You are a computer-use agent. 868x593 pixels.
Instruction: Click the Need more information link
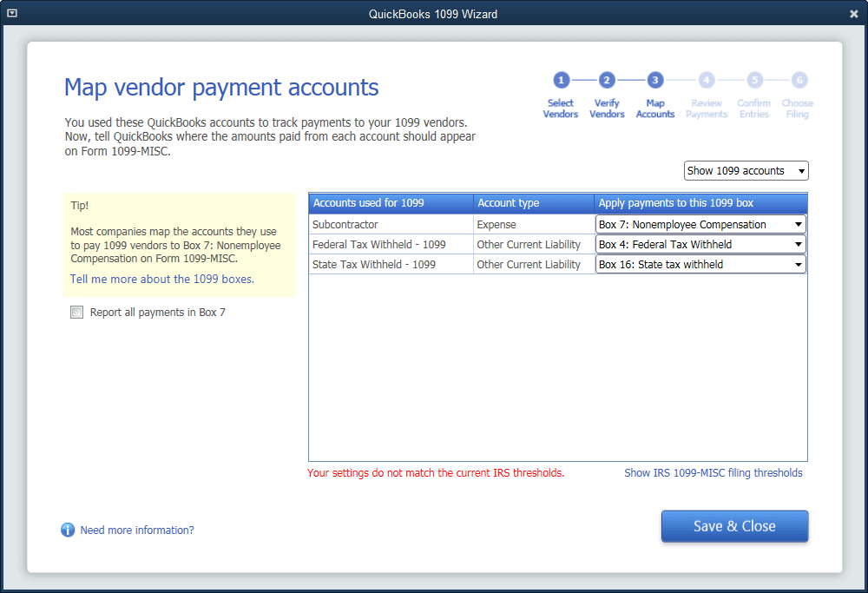[137, 530]
